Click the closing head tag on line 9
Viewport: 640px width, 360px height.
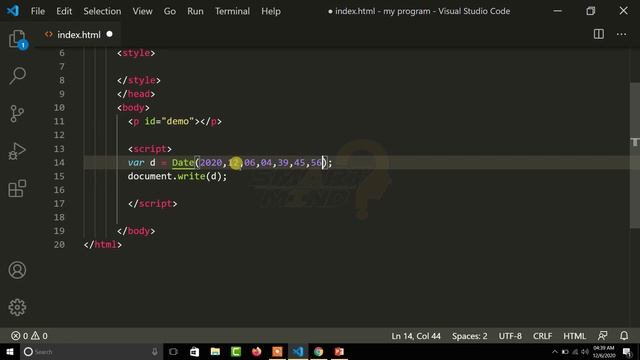click(136, 94)
